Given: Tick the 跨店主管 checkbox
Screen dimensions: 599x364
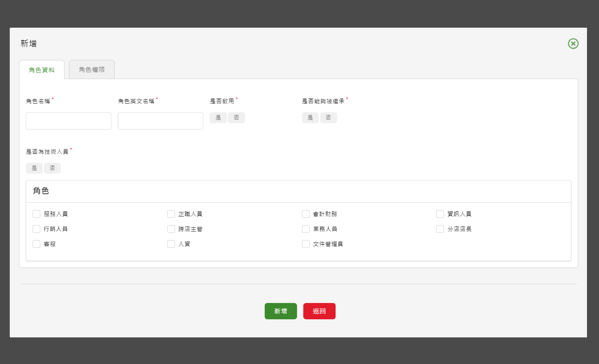Looking at the screenshot, I should point(171,229).
